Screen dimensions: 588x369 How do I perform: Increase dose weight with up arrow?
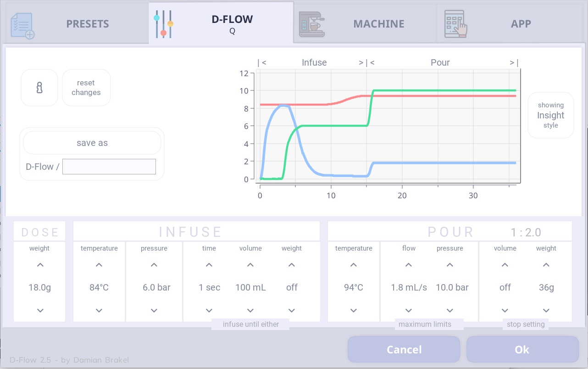pyautogui.click(x=40, y=265)
